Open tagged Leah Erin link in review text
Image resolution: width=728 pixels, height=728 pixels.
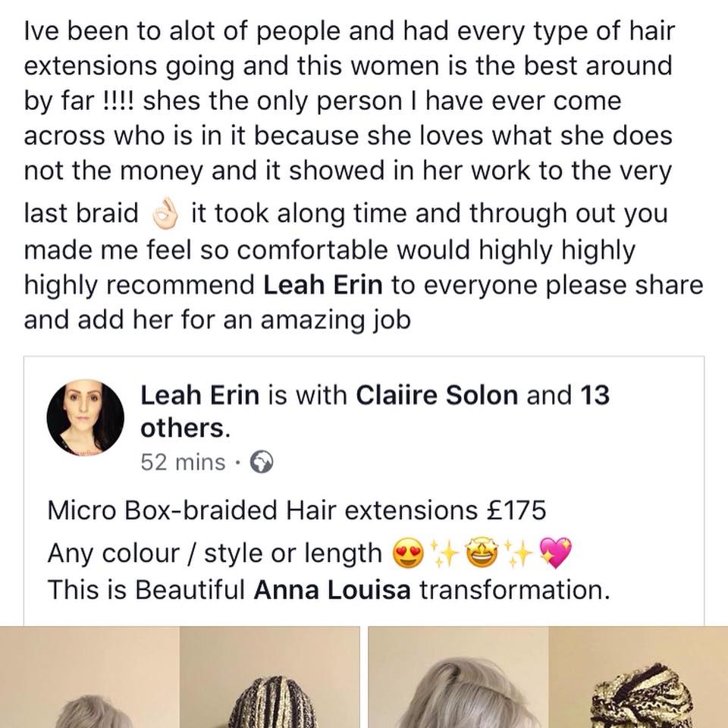pos(323,285)
